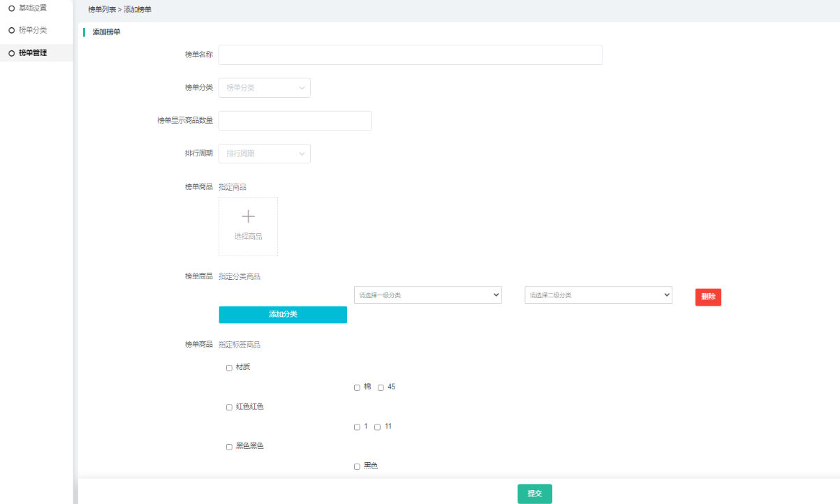Open the 请选择二级分类 select box
This screenshot has height=504, width=840.
pyautogui.click(x=598, y=295)
